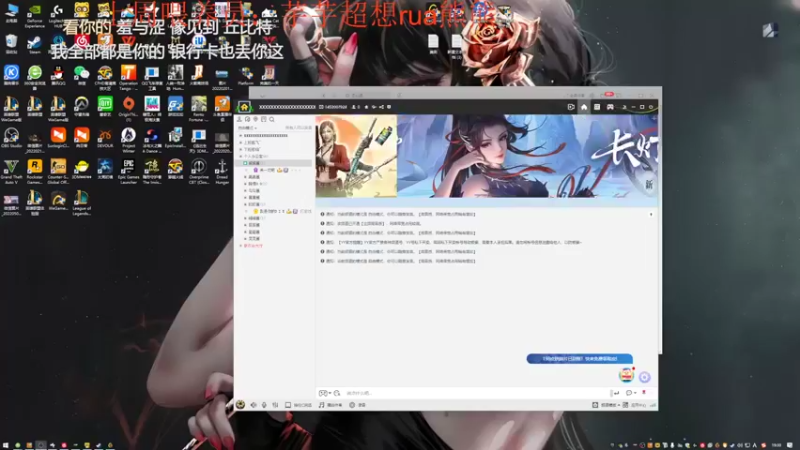
Task: Click the YY home logo icon in the title bar
Action: 244,107
